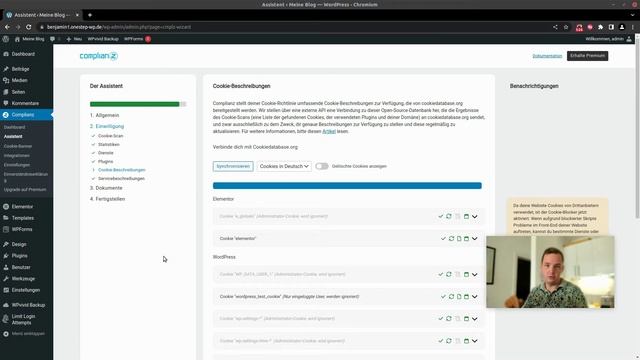The width and height of the screenshot is (640, 360).
Task: Open the Dokumentation link
Action: 547,56
